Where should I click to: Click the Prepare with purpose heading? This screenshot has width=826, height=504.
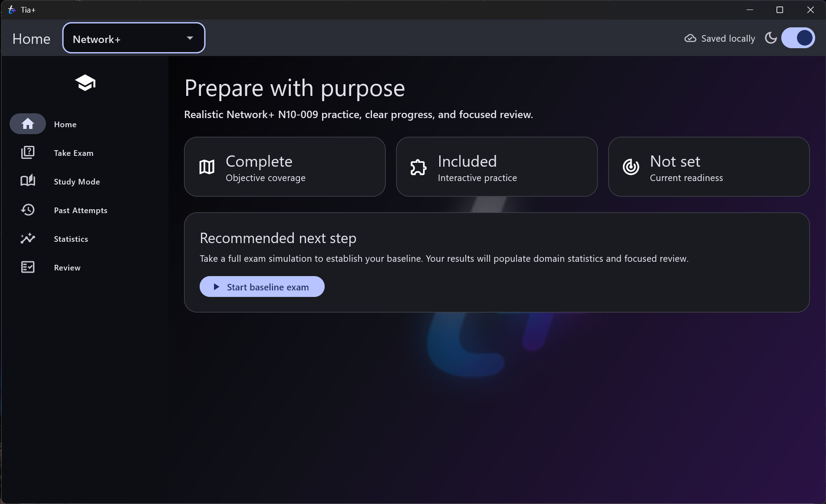295,88
